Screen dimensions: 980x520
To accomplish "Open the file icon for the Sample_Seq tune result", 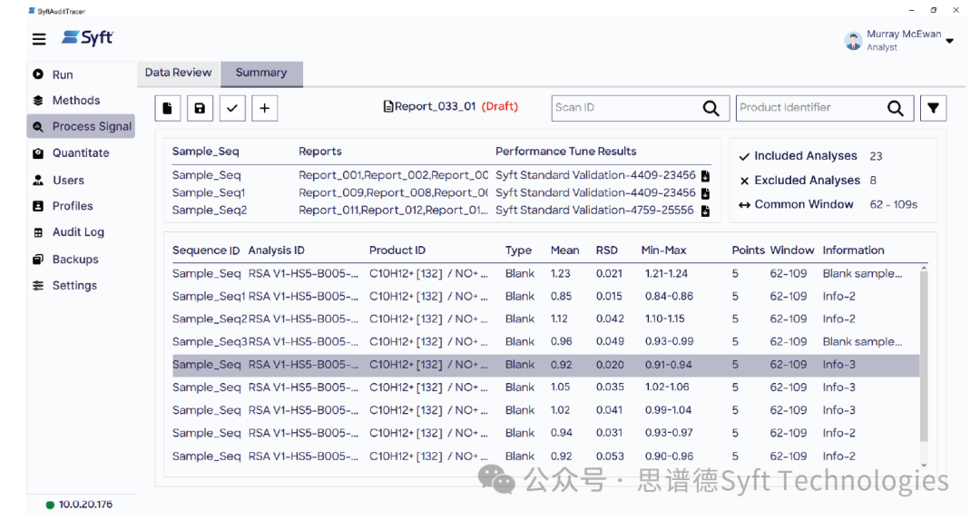I will coord(706,176).
